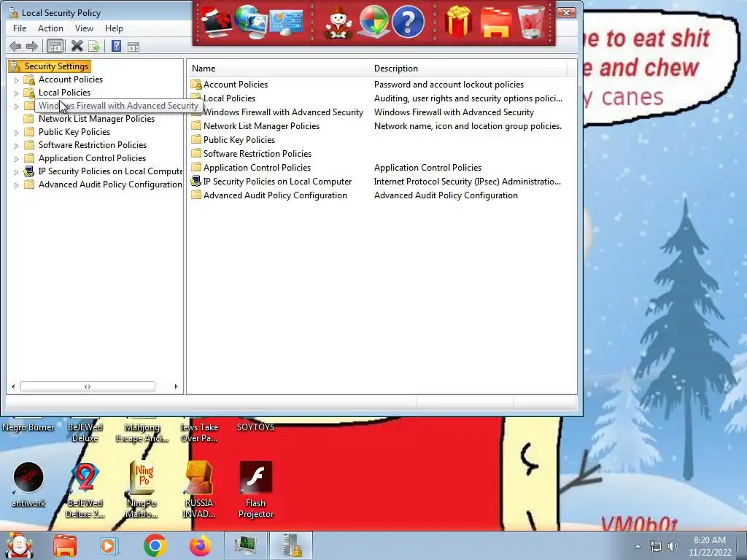
Task: Select Public Key Policies list row
Action: pos(381,139)
